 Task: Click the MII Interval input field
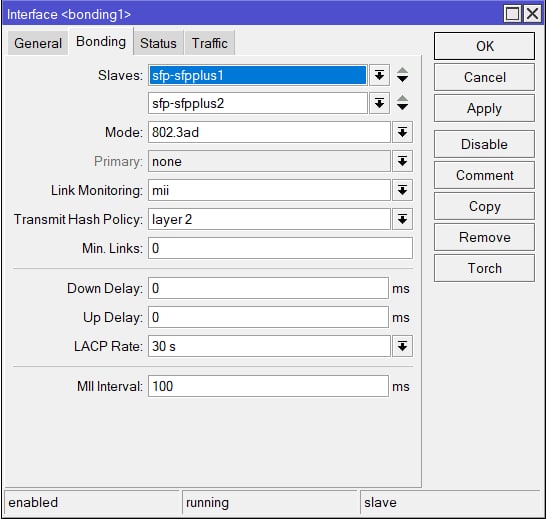[268, 386]
